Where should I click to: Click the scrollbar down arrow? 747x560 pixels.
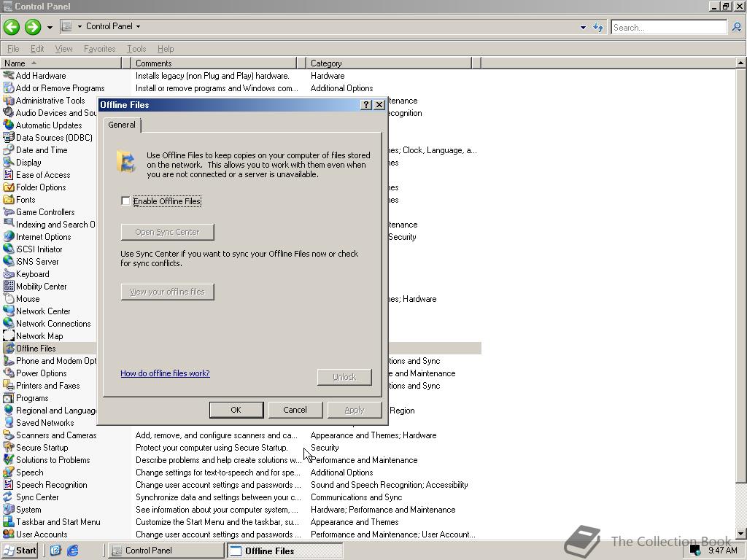pos(741,534)
